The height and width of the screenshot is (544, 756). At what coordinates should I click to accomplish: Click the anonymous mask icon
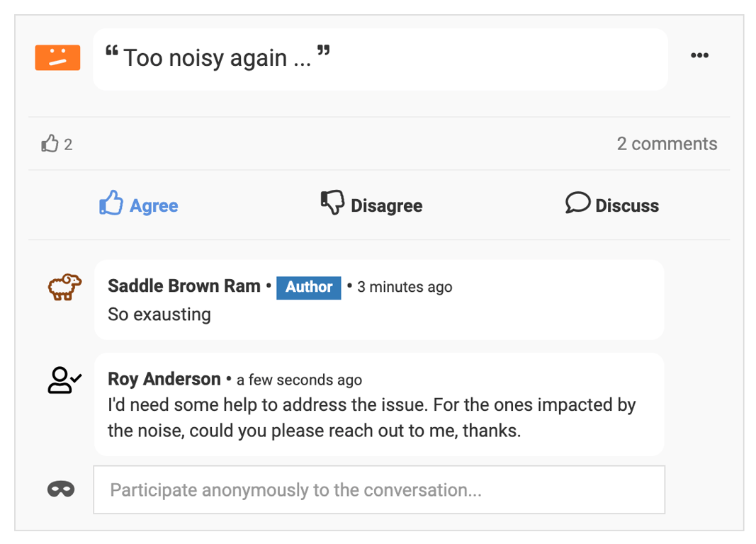61,489
